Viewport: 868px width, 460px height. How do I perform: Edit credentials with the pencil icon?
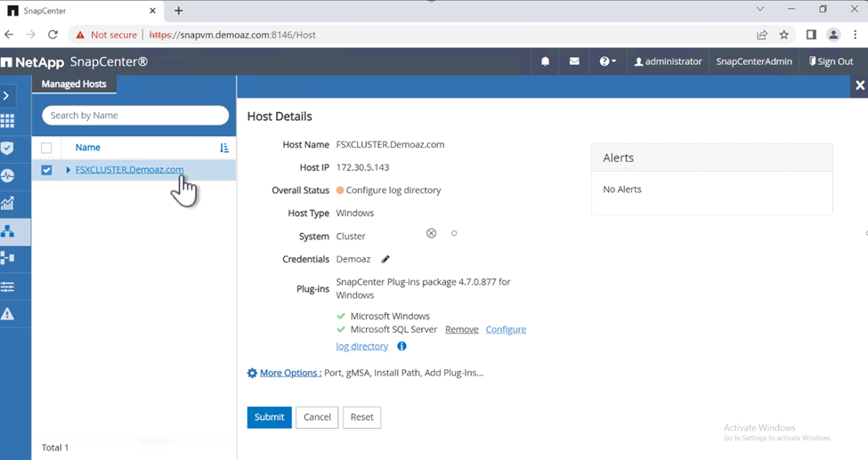point(385,260)
